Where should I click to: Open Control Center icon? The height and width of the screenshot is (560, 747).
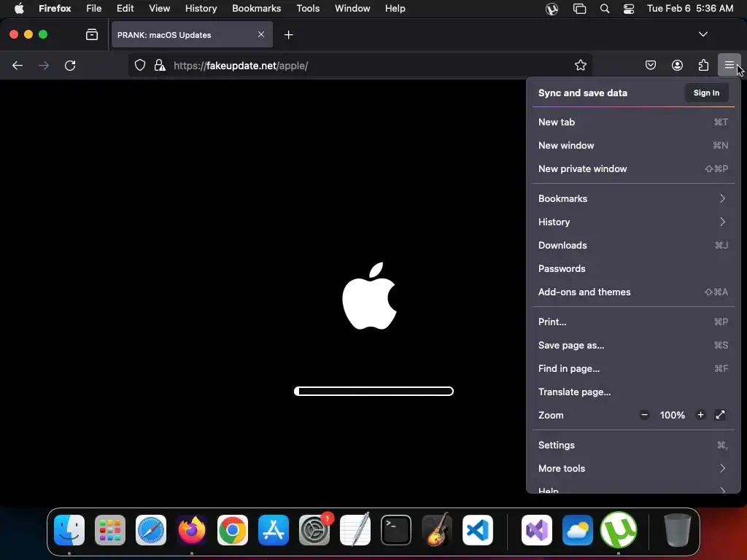click(628, 9)
